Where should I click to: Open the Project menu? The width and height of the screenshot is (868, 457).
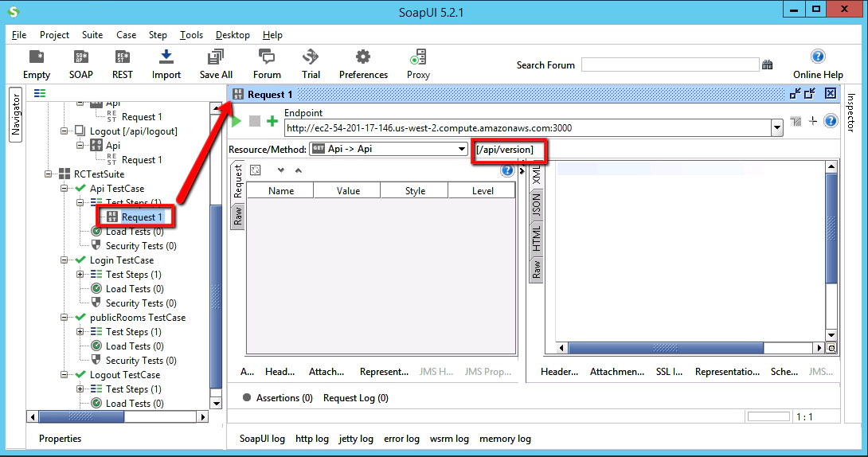click(54, 35)
